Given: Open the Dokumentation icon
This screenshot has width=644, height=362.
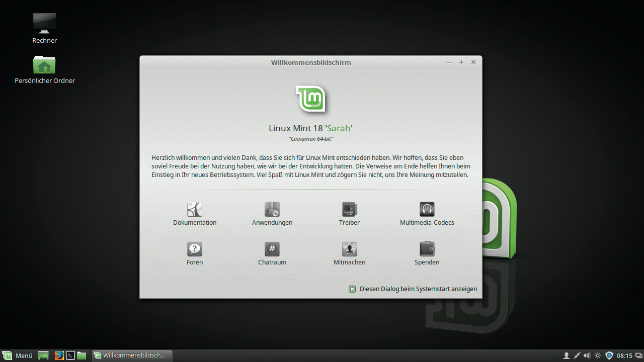Looking at the screenshot, I should tap(195, 209).
